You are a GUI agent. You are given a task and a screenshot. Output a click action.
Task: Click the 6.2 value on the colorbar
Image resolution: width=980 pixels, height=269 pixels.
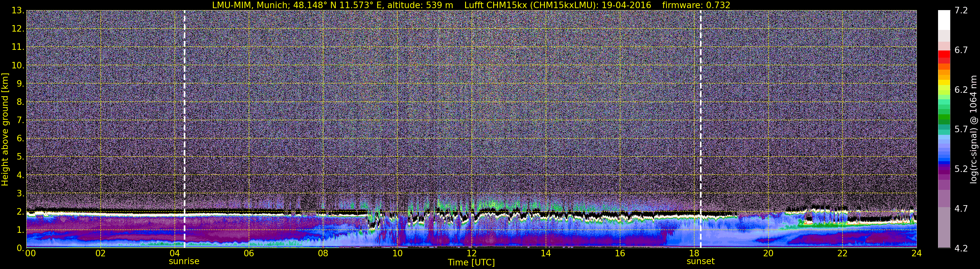point(961,90)
